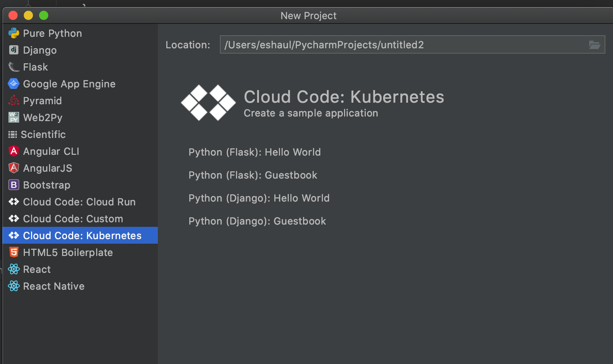Select the Pyramid project icon
613x364 pixels.
(x=14, y=101)
